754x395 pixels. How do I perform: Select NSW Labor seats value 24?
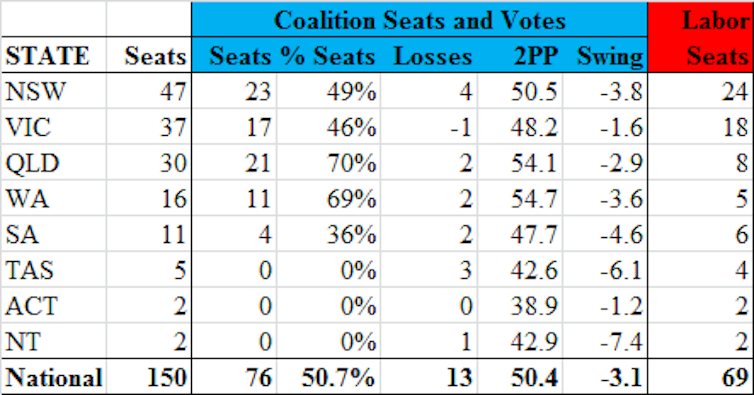pos(735,91)
